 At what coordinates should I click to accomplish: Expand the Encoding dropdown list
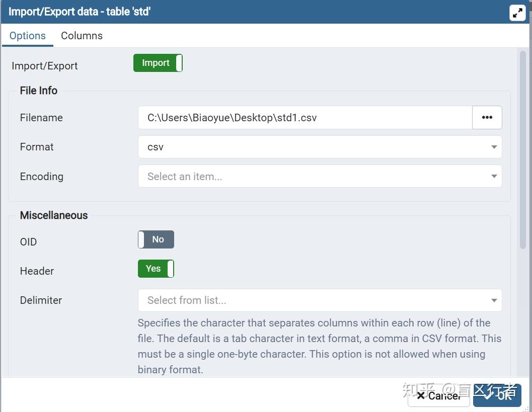tap(320, 177)
